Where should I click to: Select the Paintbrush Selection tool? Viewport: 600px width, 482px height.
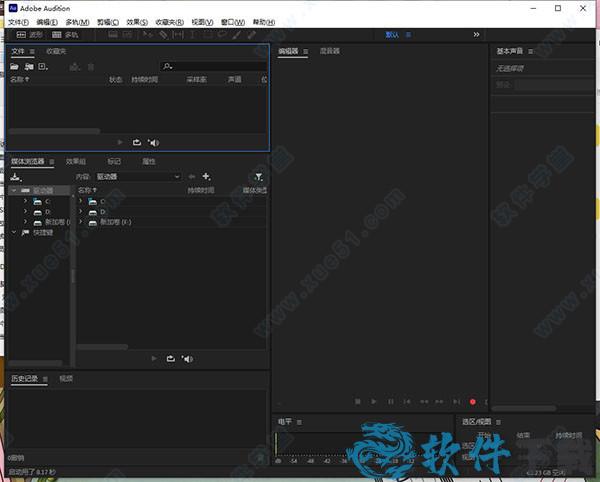[x=237, y=35]
